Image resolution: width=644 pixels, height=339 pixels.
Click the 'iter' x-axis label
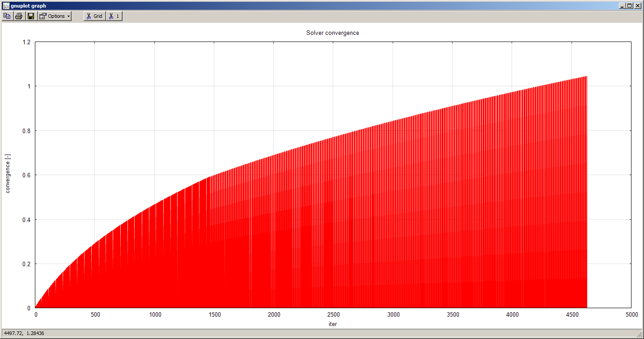tap(332, 324)
